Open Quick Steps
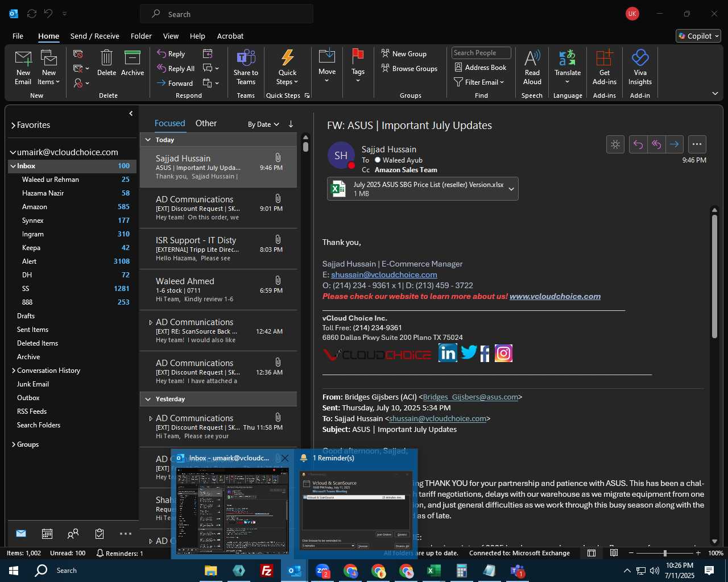728x582 pixels. coord(287,68)
